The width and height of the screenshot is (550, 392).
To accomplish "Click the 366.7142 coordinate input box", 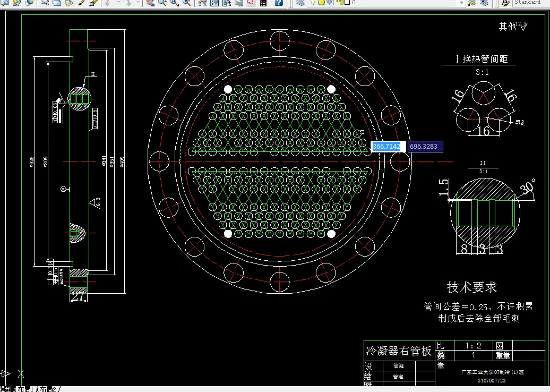I will [388, 147].
